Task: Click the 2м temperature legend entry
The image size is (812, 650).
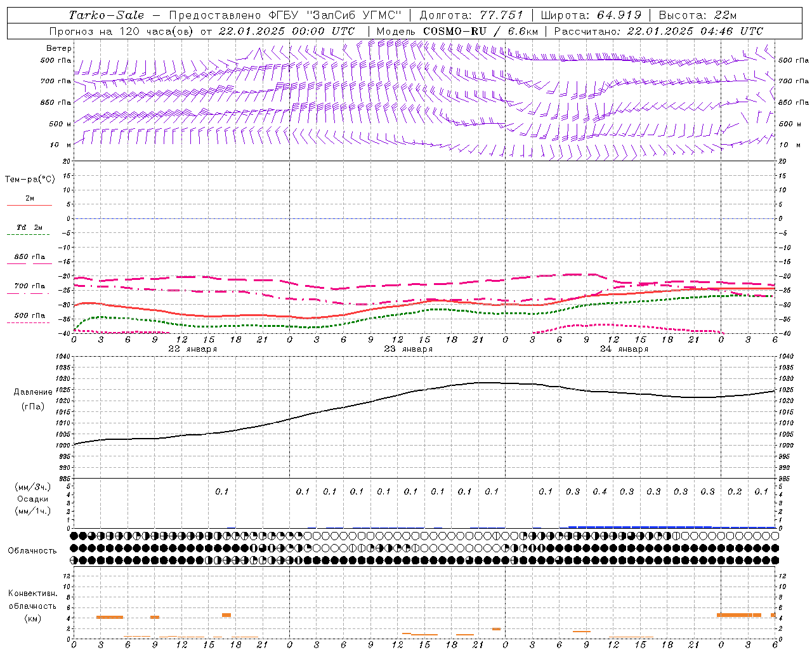Action: [30, 199]
